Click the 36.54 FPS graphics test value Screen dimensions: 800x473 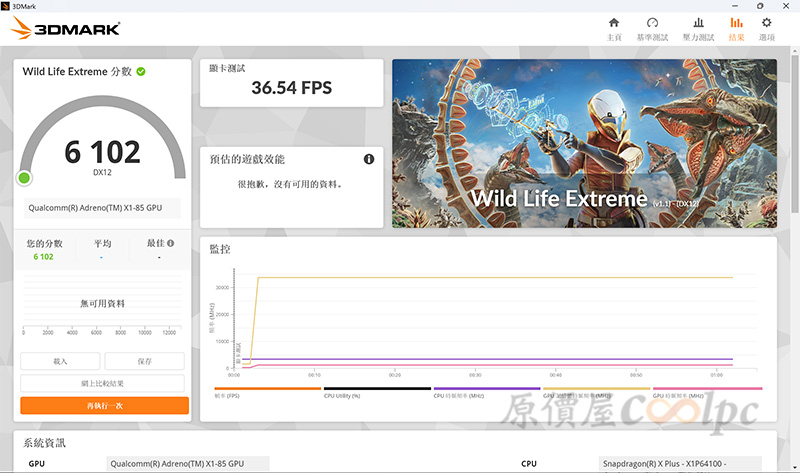tap(291, 88)
